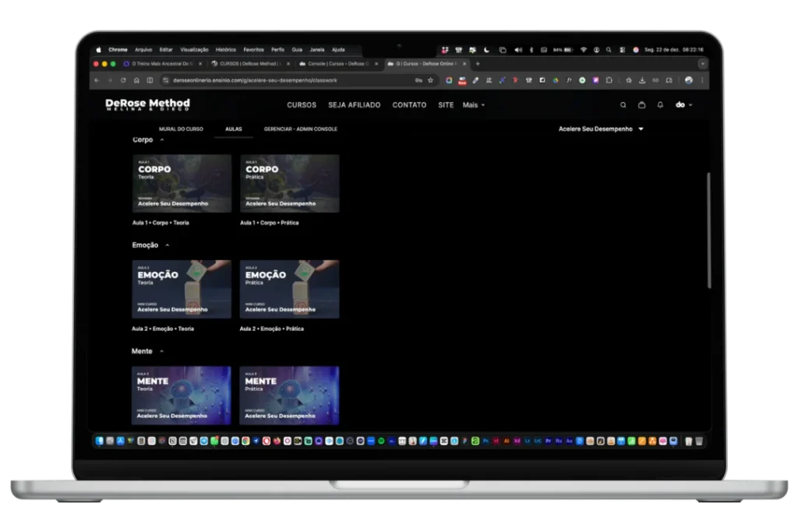Open the date and time in menu bar
This screenshot has height=532, width=798.
click(x=674, y=50)
